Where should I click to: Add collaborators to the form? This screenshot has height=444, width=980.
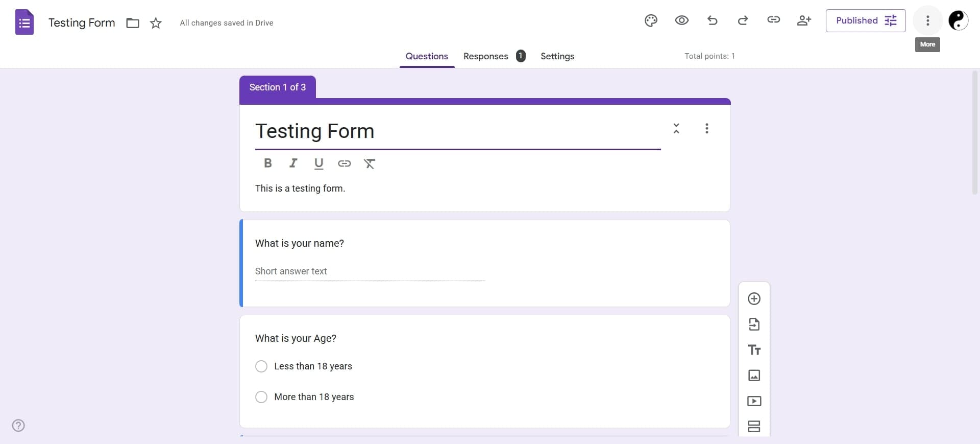click(804, 20)
